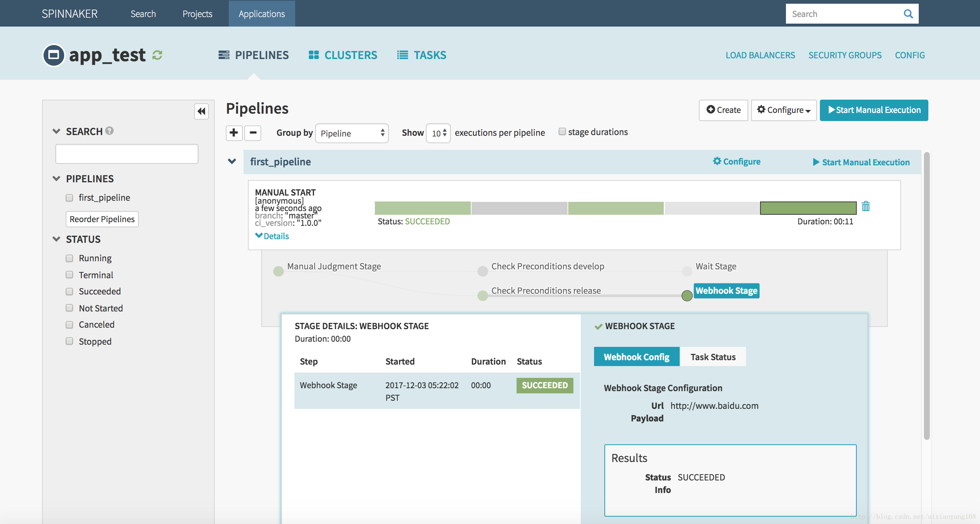Image resolution: width=980 pixels, height=524 pixels.
Task: Click the Pipelines navigation icon
Action: coord(224,55)
